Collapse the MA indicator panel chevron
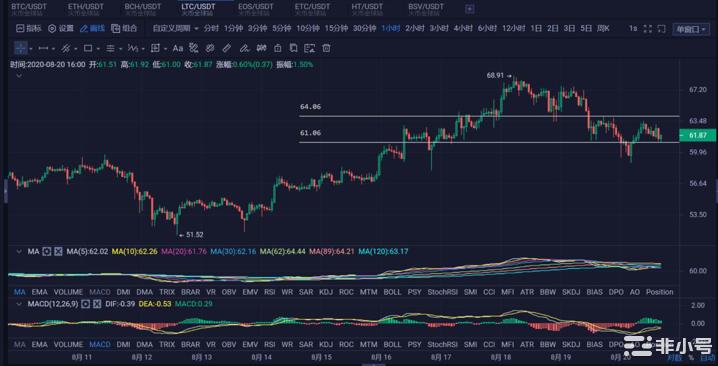The height and width of the screenshot is (366, 718). [19, 251]
